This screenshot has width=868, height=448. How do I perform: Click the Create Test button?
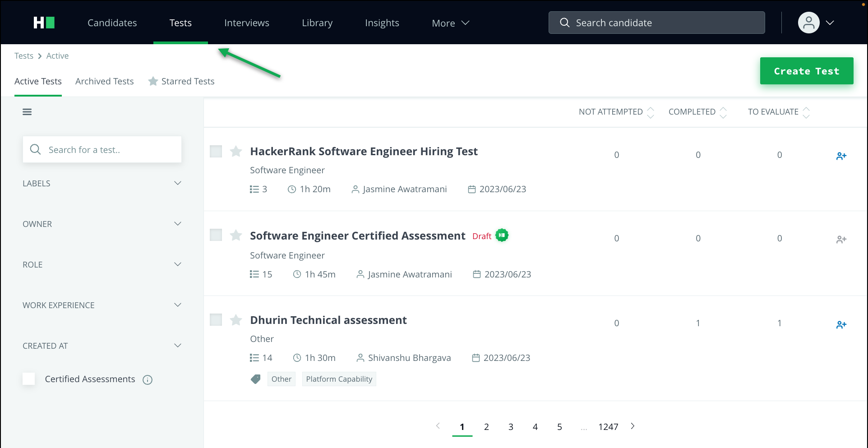[807, 71]
